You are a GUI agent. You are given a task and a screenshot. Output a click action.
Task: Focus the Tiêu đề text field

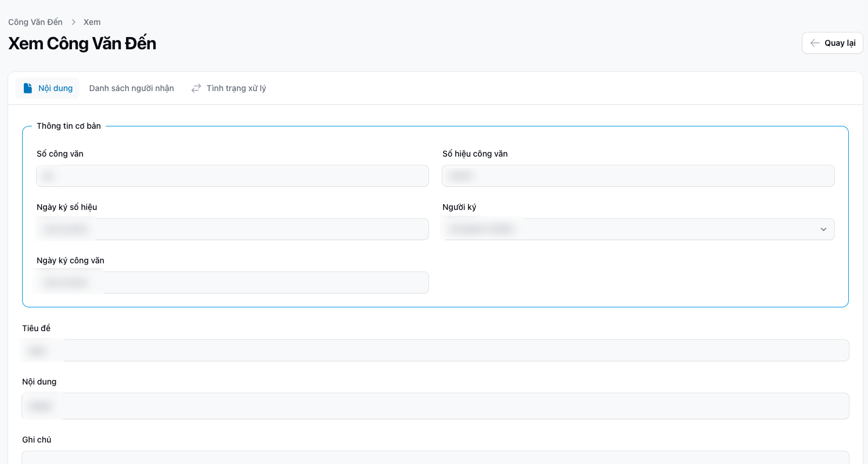[x=435, y=350]
